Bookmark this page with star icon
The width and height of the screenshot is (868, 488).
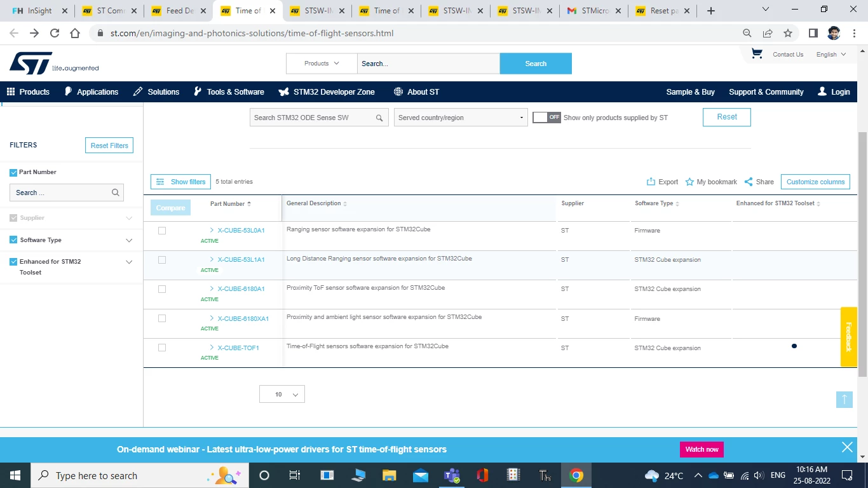[x=788, y=33]
